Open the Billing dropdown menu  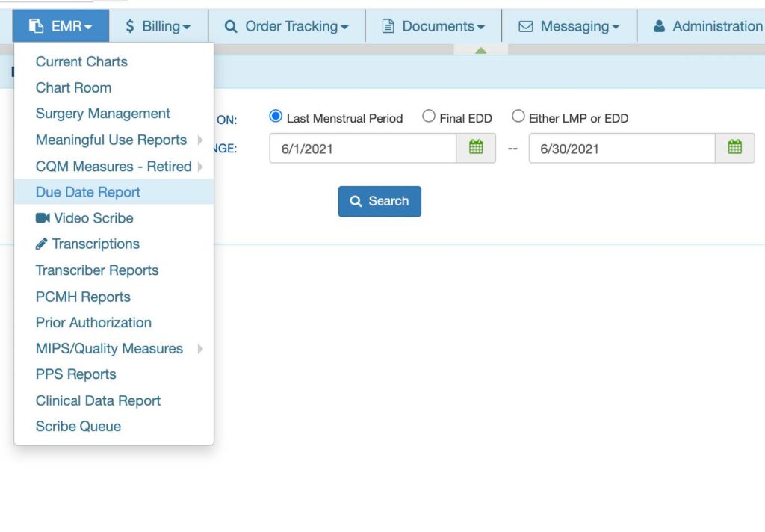(x=158, y=26)
